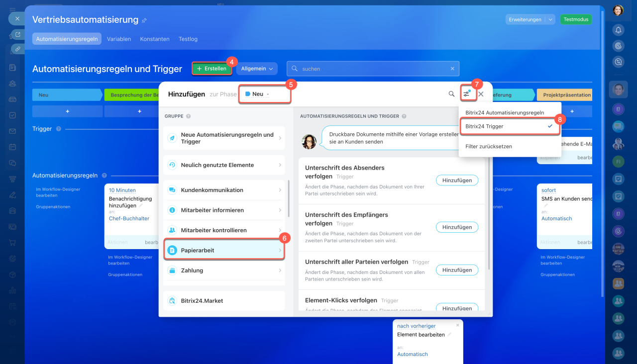Expand Neulich genutzte Elemente group

pos(224,165)
